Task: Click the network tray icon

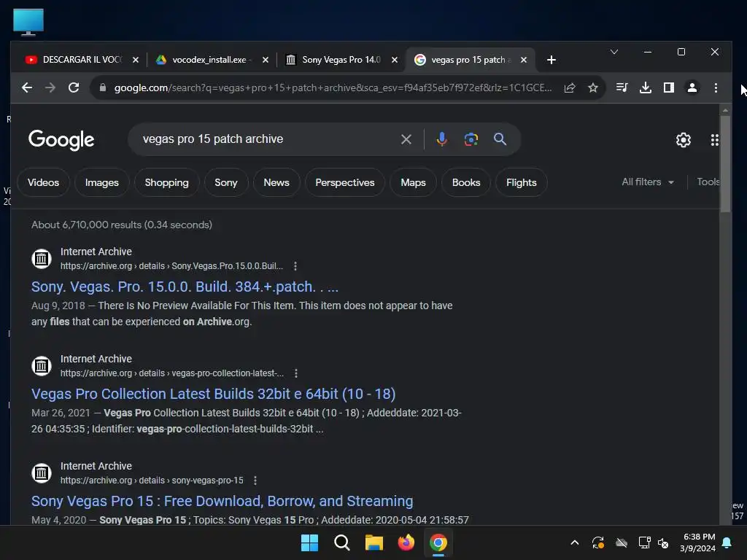Action: tap(644, 542)
